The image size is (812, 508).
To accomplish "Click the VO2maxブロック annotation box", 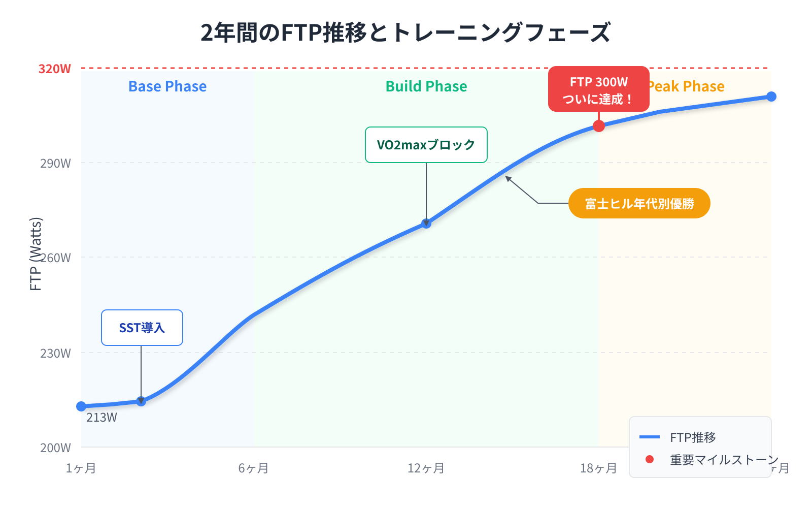I will pos(426,145).
